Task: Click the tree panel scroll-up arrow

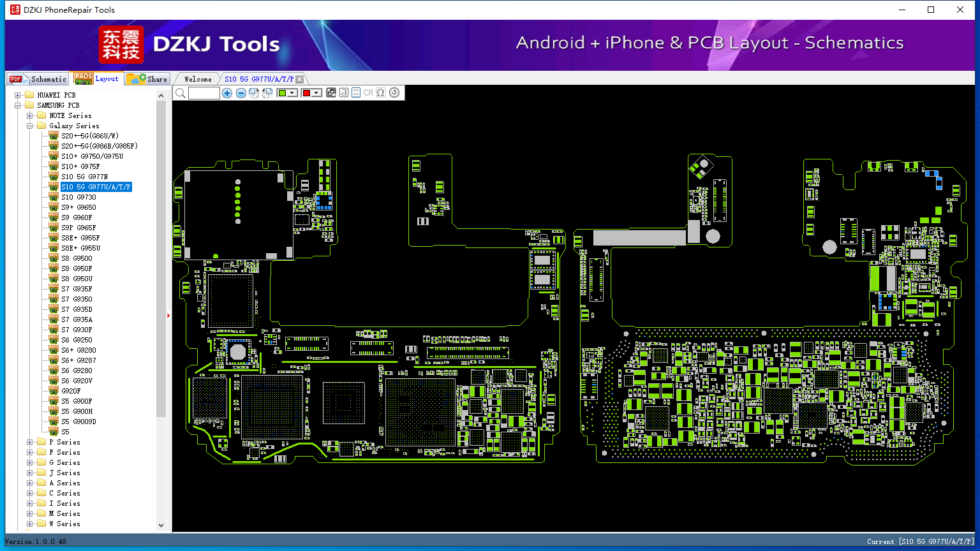Action: 161,95
